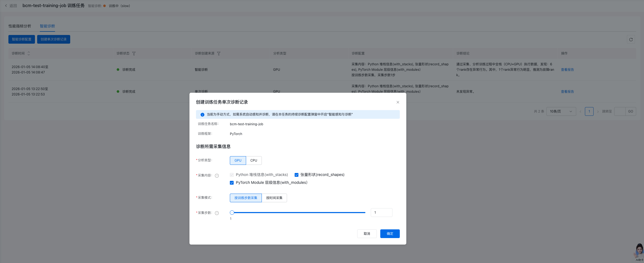Uncheck 张量形状(record_shapes) collection option

[296, 175]
